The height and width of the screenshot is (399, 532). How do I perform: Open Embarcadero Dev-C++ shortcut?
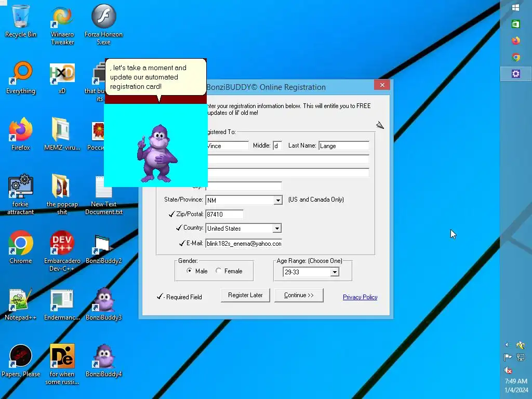point(62,251)
